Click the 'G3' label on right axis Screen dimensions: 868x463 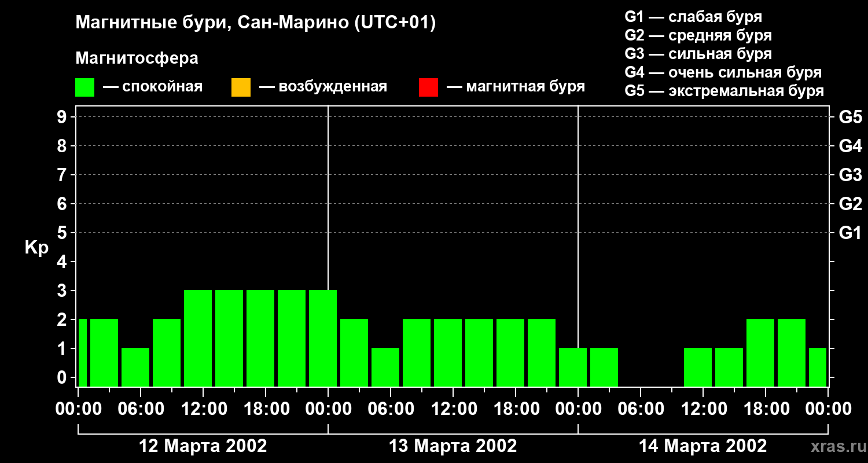pos(850,175)
